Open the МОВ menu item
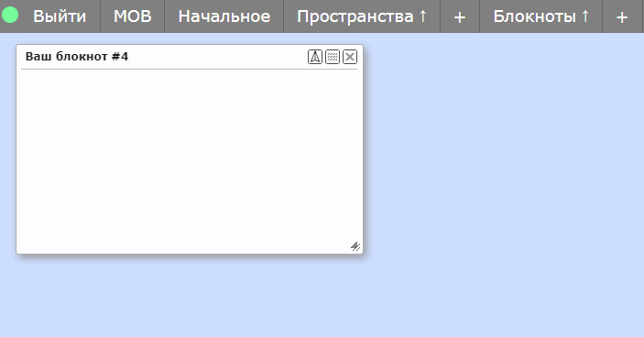644x337 pixels. tap(132, 16)
